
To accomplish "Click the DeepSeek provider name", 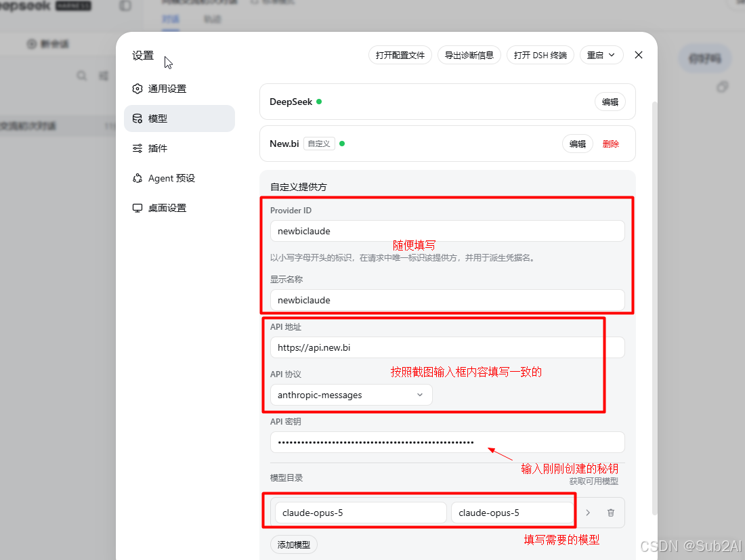I will pyautogui.click(x=291, y=102).
